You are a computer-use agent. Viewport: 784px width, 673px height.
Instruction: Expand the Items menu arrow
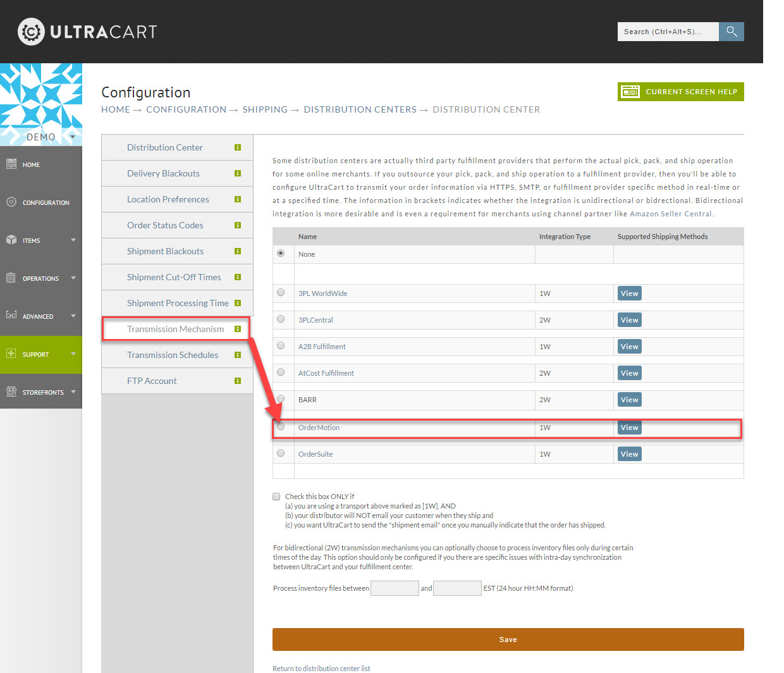(x=73, y=240)
